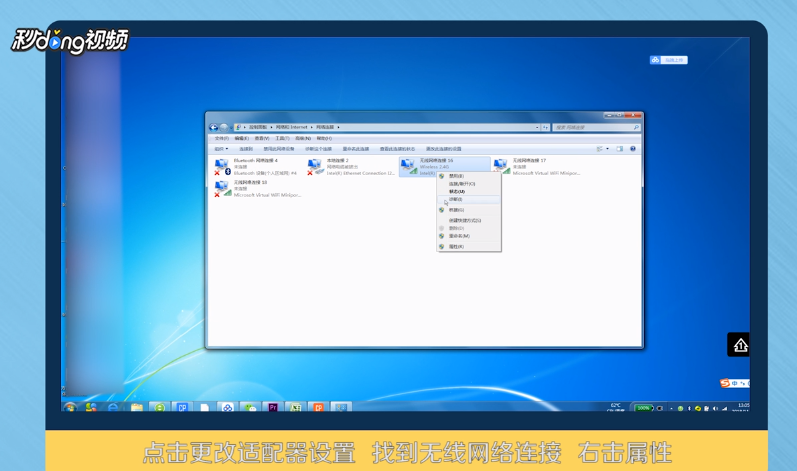The image size is (797, 471).
Task: Select the 无线网络连接 16 adapter icon
Action: (x=409, y=167)
